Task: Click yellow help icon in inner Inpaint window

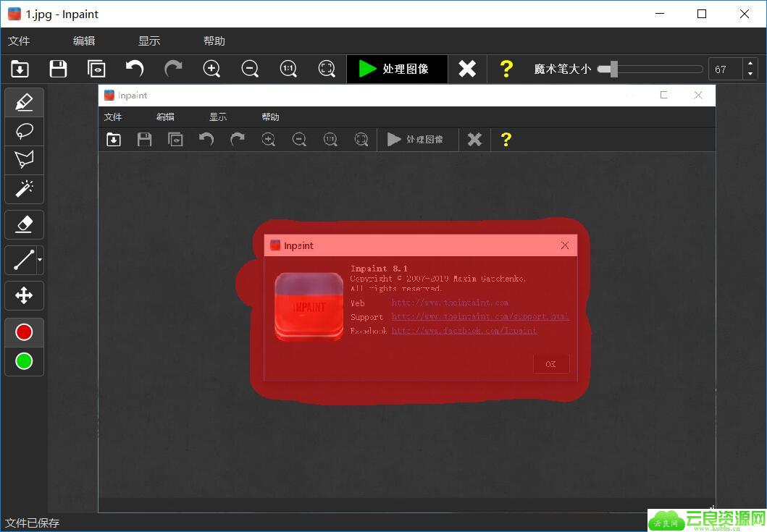Action: 506,140
